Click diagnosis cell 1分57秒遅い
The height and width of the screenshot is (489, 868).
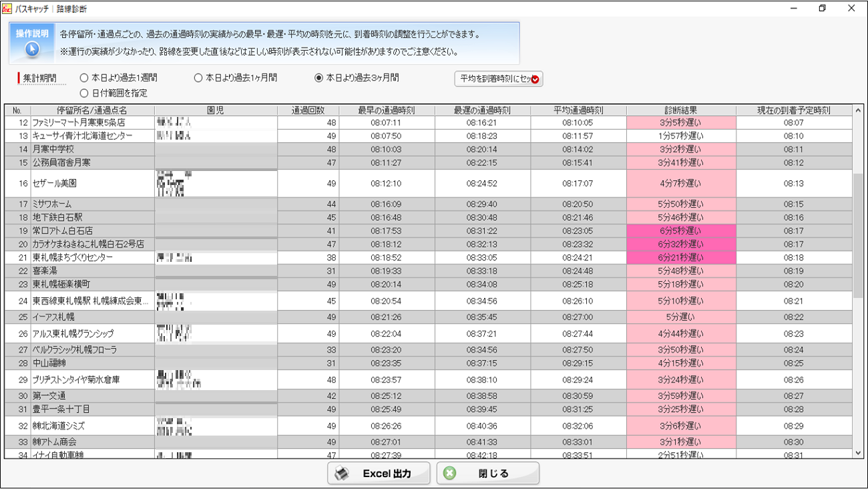pyautogui.click(x=681, y=136)
